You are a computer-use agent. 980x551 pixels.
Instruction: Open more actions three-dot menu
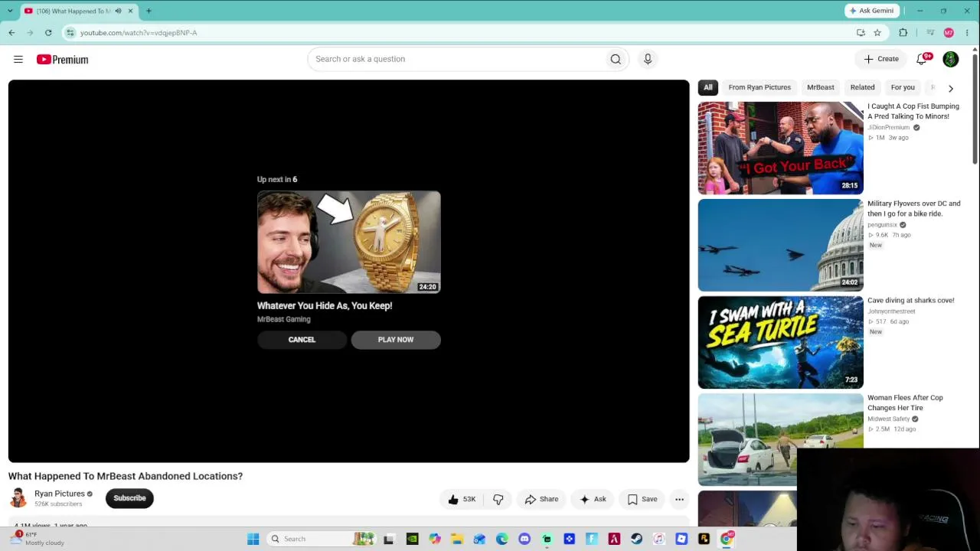pyautogui.click(x=679, y=499)
